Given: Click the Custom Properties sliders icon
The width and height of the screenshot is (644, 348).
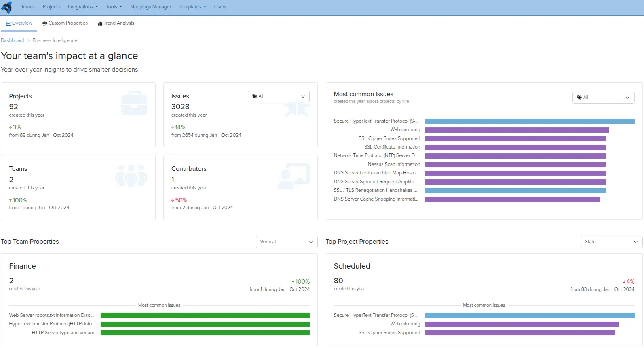Looking at the screenshot, I should pyautogui.click(x=44, y=24).
